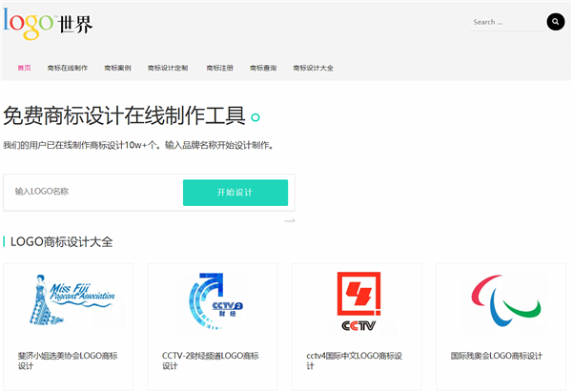The image size is (572, 392).
Task: Open the cctv4国际中文LOGO商标设计 link
Action: point(355,361)
